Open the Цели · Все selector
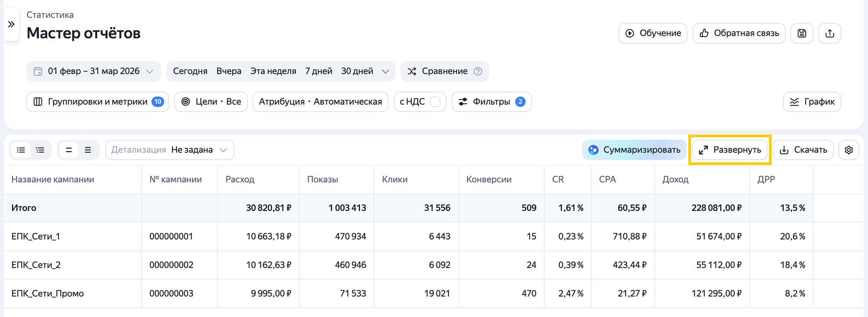Viewport: 868px width, 317px height. click(x=211, y=102)
